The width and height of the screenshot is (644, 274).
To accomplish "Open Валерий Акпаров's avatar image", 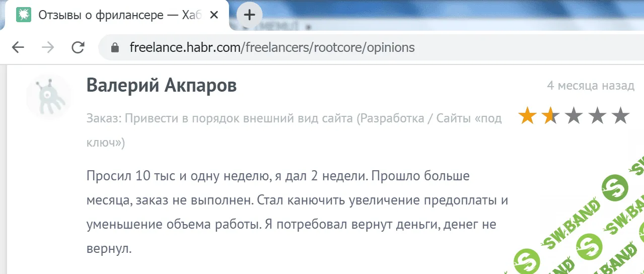I will pos(49,96).
